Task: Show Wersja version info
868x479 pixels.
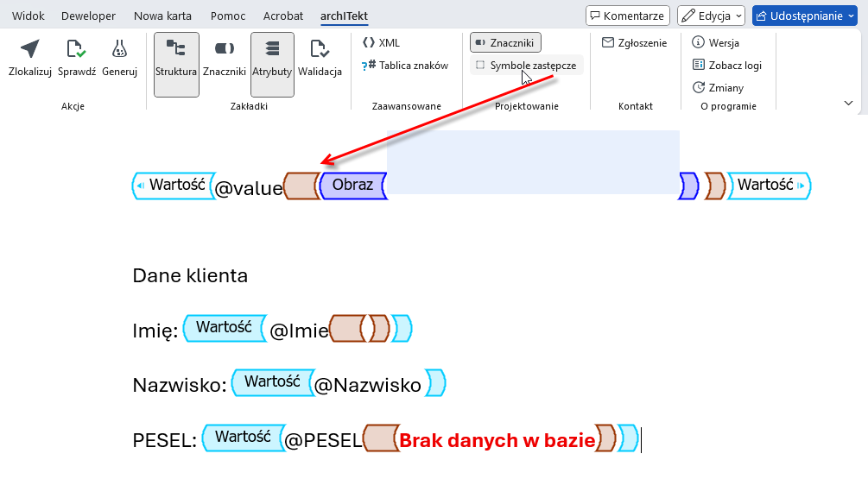Action: (x=716, y=42)
